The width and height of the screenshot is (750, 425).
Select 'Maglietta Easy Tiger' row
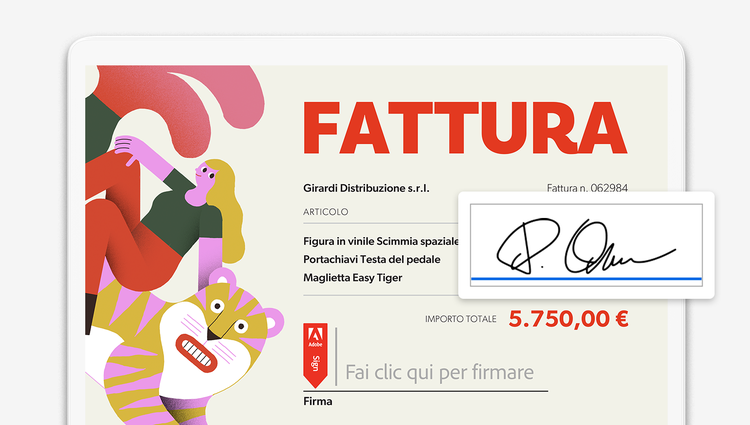coord(353,278)
